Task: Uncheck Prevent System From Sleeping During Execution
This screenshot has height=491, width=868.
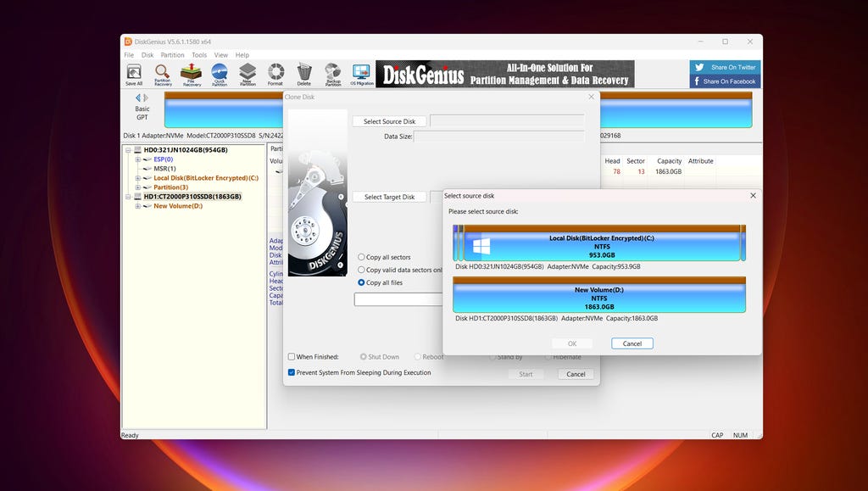Action: coord(292,372)
